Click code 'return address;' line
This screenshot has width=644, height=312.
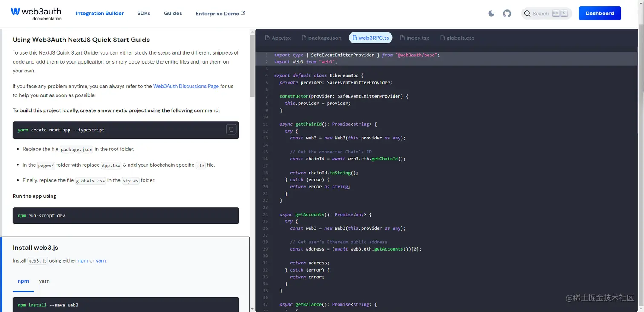[x=310, y=263]
